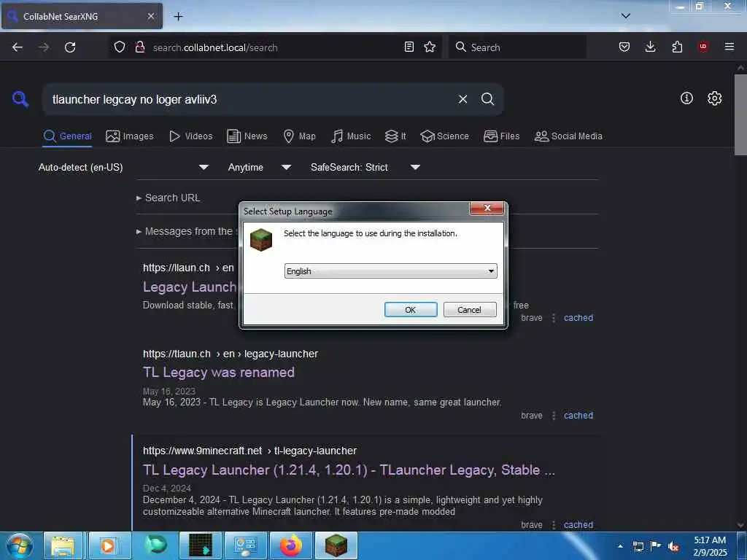Open the Legacy Launcher result link

point(190,287)
